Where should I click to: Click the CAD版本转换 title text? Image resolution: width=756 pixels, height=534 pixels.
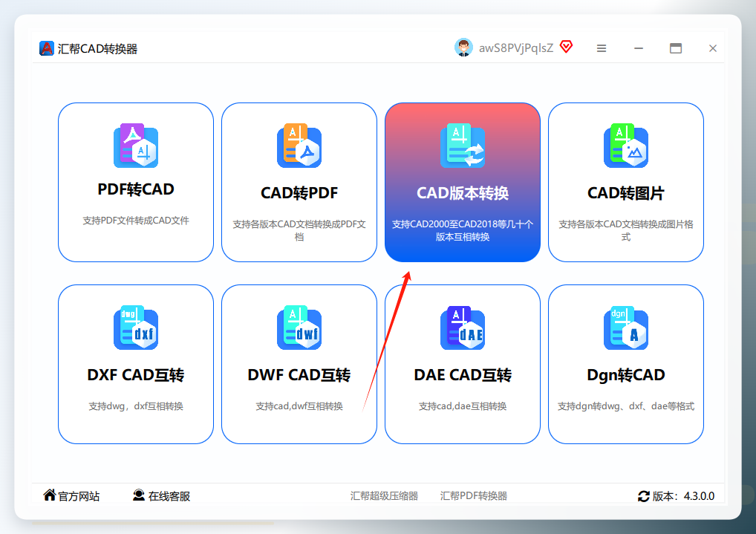click(x=463, y=193)
